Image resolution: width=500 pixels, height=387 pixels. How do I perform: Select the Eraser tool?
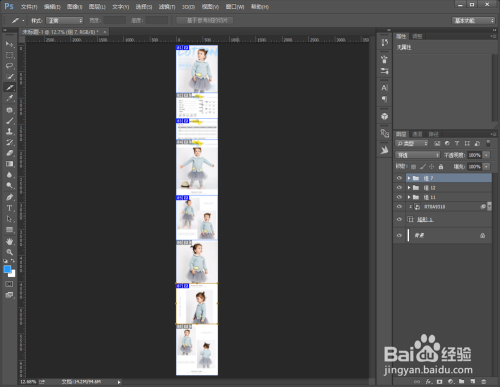tap(9, 153)
